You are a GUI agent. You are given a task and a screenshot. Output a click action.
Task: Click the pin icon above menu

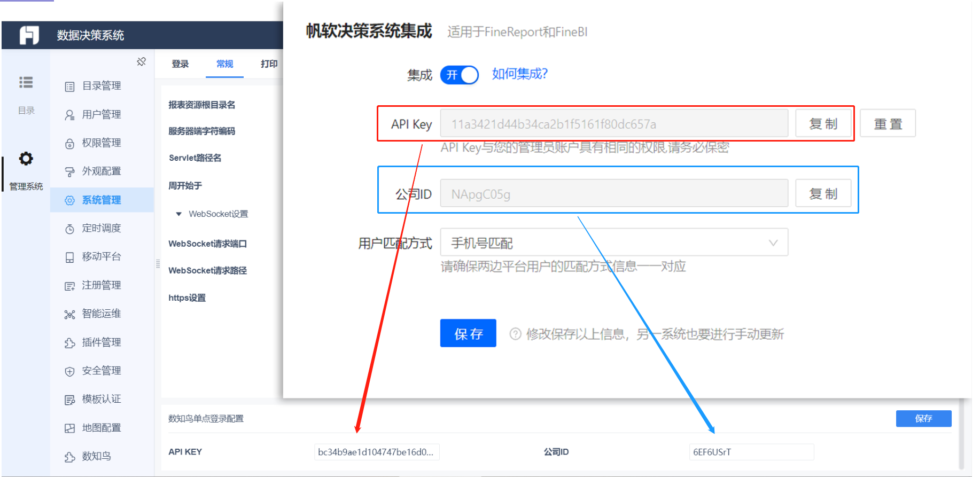click(x=141, y=61)
